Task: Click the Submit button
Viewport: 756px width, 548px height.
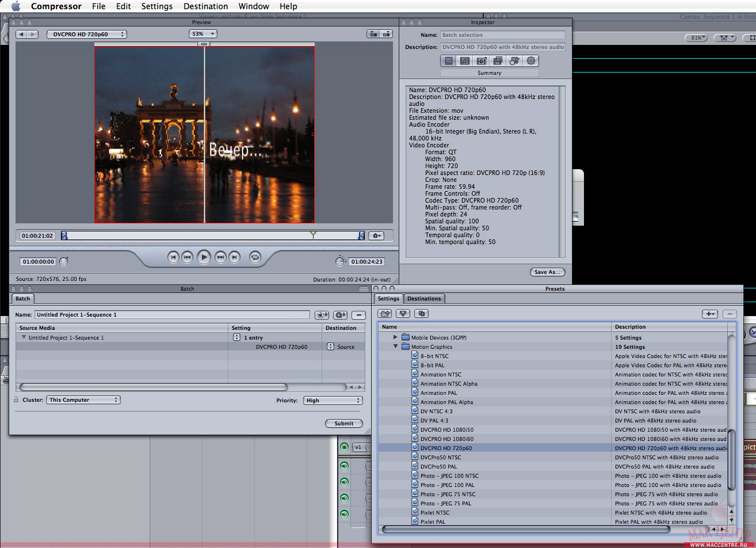Action: [344, 423]
